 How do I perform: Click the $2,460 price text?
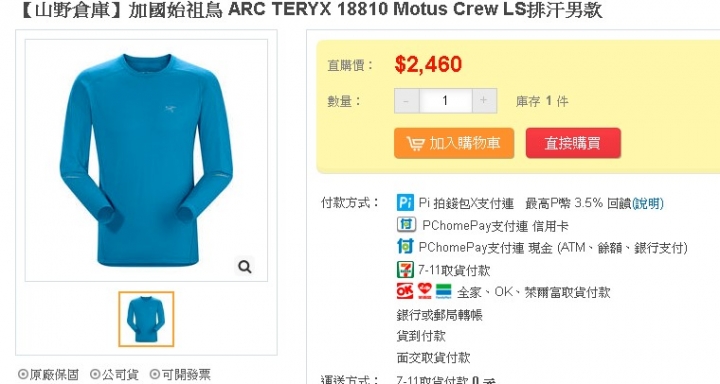tap(428, 64)
